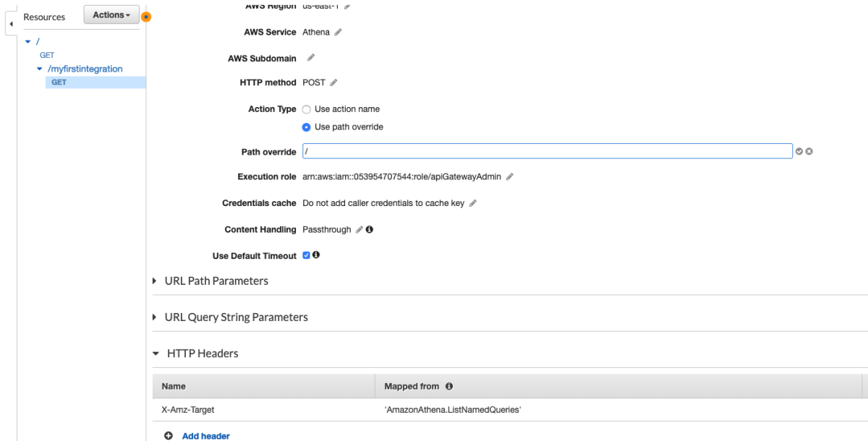Image resolution: width=868 pixels, height=441 pixels.
Task: Select GET method under root resource
Action: point(47,55)
